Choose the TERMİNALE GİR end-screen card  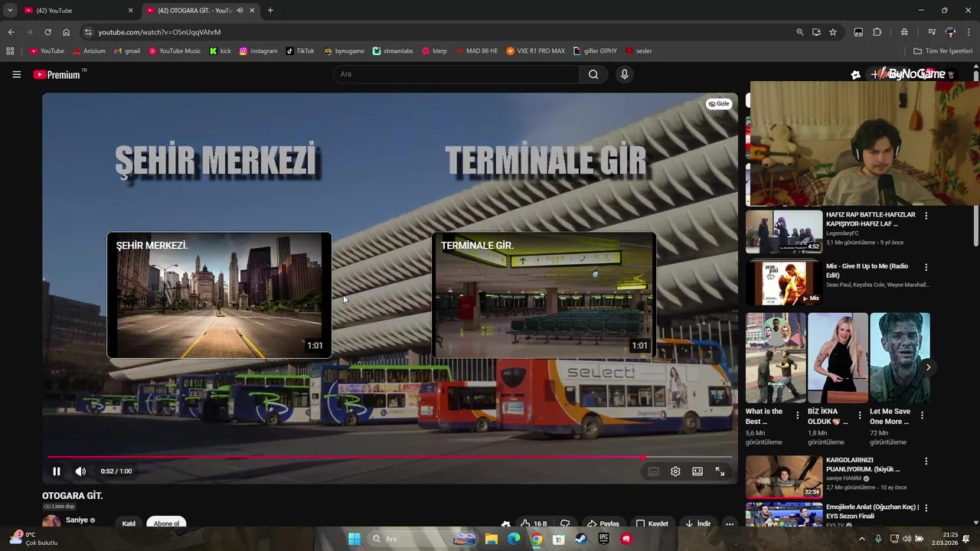tap(544, 295)
